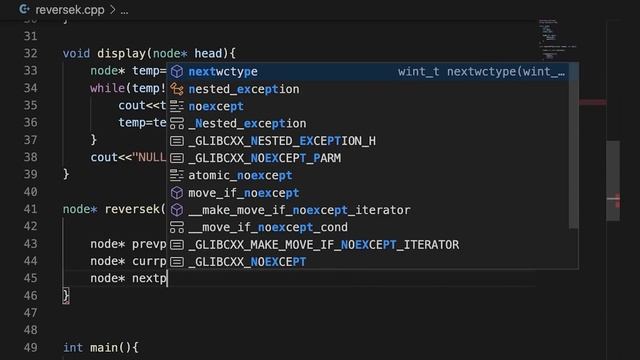Click 'wint_t nextwctype(wint_…' signature detail
Screen dimensions: 640x360
click(x=482, y=71)
